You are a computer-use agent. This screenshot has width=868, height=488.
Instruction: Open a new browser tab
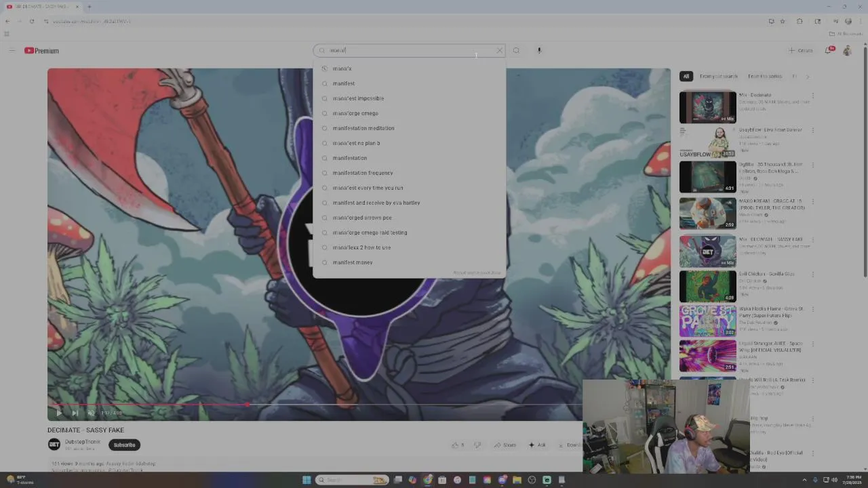(x=89, y=7)
